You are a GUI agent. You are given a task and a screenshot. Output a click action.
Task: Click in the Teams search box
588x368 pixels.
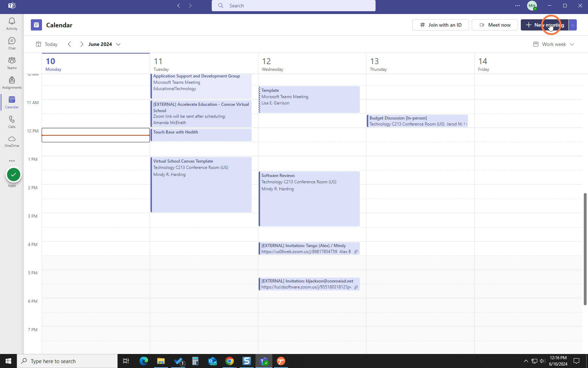[294, 6]
